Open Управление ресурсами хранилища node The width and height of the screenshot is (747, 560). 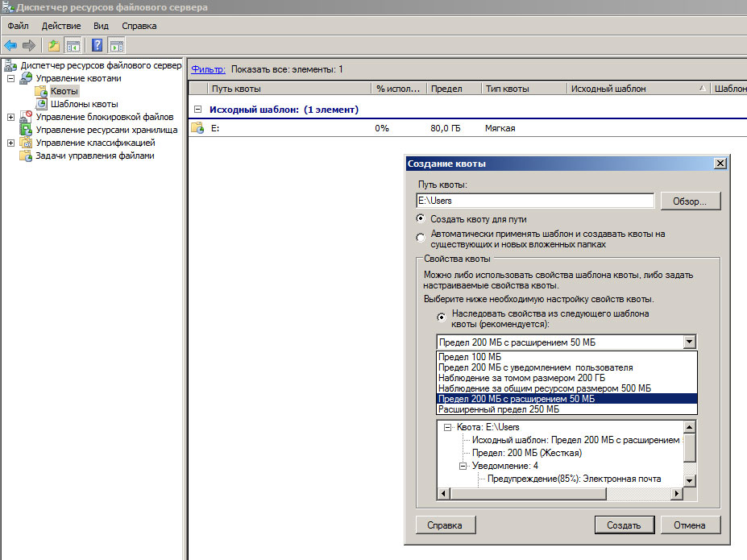tap(106, 130)
